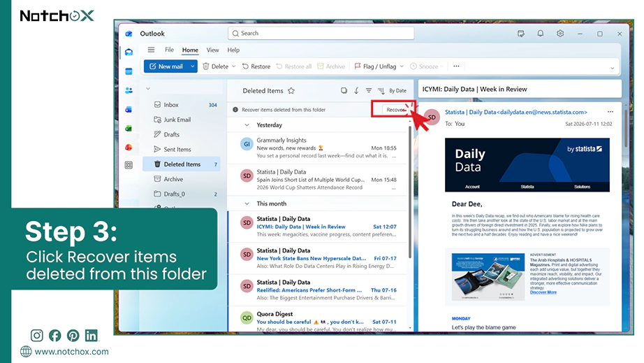Image resolution: width=644 pixels, height=363 pixels.
Task: Collapse the Yesterday message group
Action: coord(247,125)
